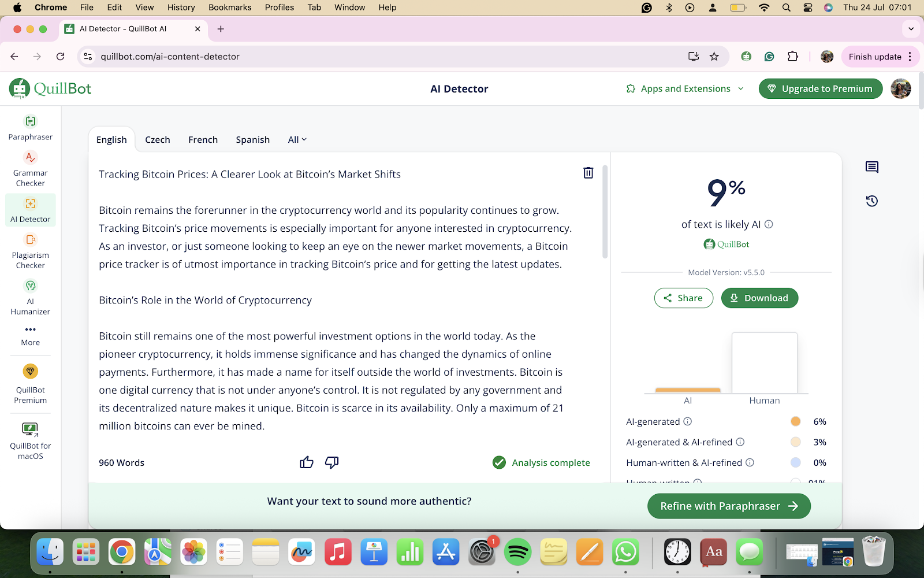Open the Paraphraser tool in sidebar
Screen dimensions: 924x578
[30, 128]
